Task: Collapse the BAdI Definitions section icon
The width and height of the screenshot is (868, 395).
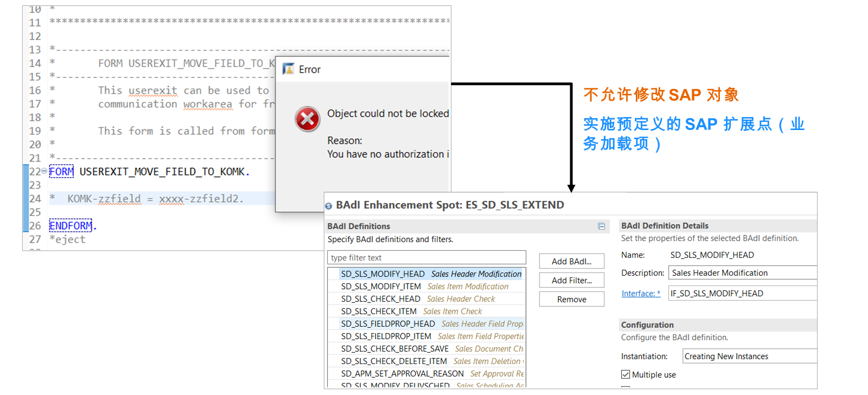Action: (x=602, y=226)
